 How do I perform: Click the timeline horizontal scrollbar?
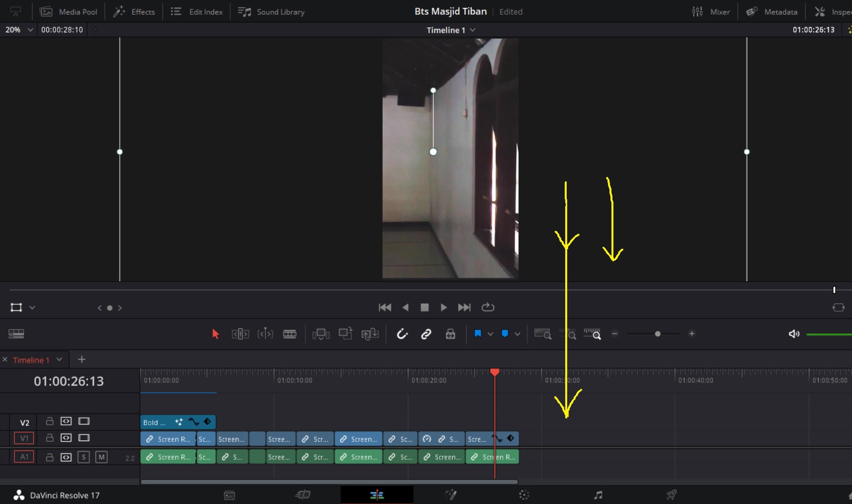point(329,482)
